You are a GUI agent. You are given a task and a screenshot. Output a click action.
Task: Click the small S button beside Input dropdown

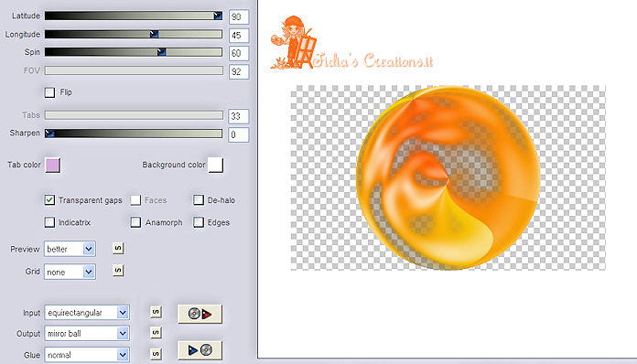(156, 312)
